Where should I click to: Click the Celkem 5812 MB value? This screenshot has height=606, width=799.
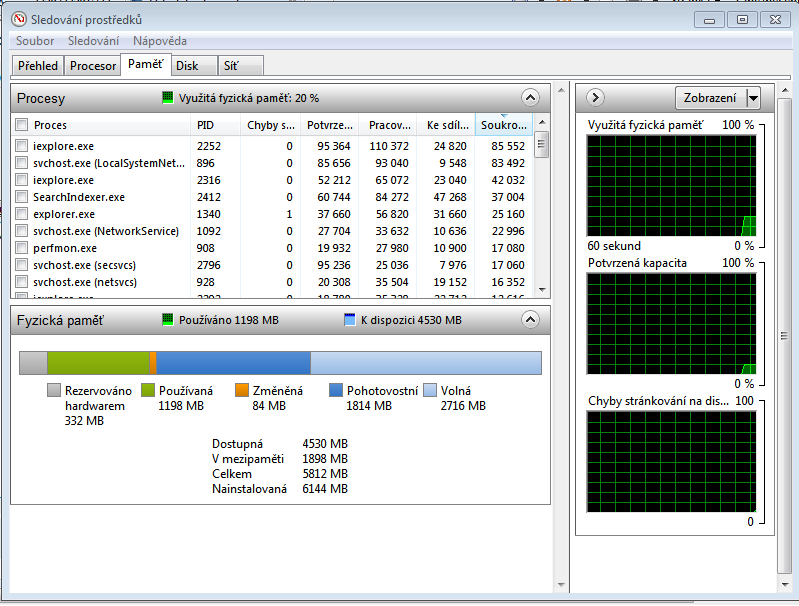(325, 473)
